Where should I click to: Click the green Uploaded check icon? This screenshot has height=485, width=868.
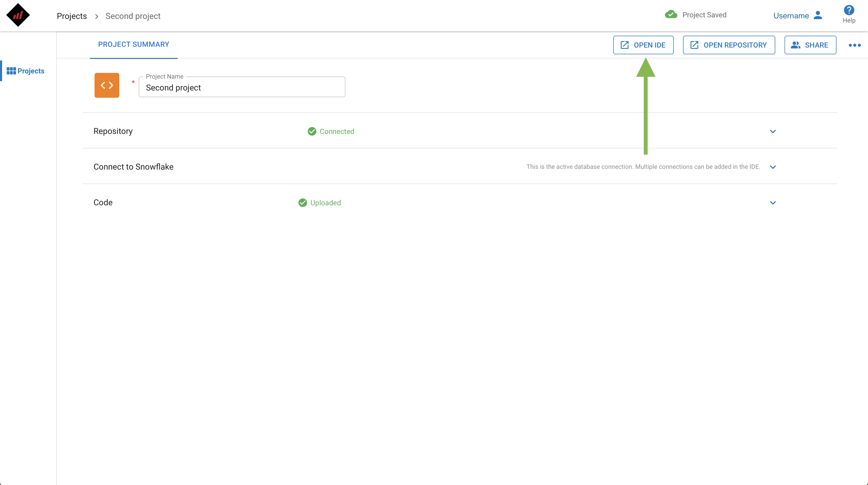coord(303,202)
